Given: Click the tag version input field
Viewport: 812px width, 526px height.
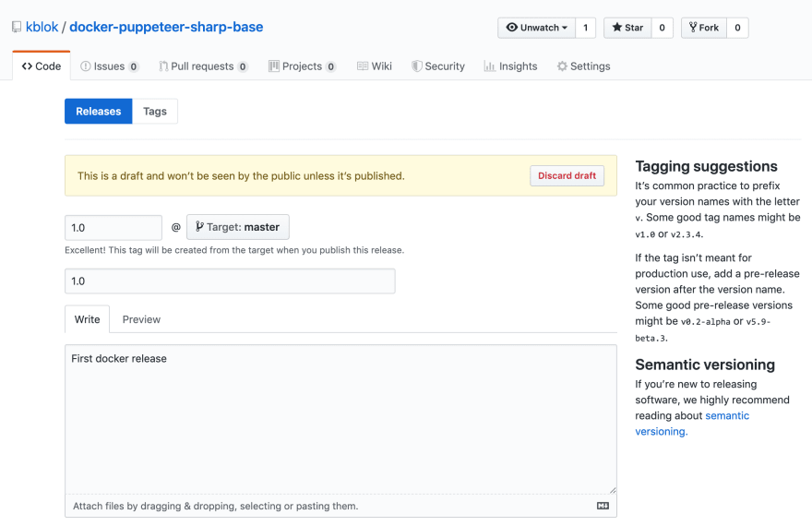Looking at the screenshot, I should click(x=113, y=228).
